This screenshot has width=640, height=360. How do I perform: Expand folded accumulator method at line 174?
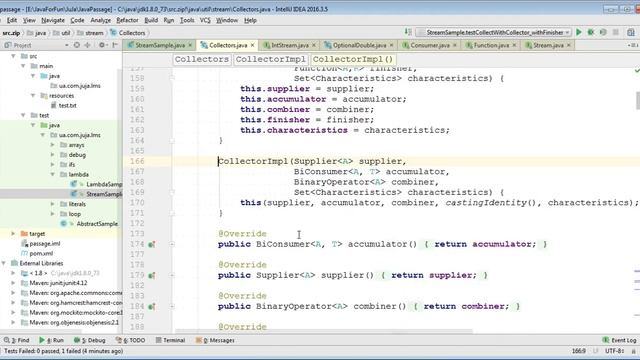tap(172, 244)
